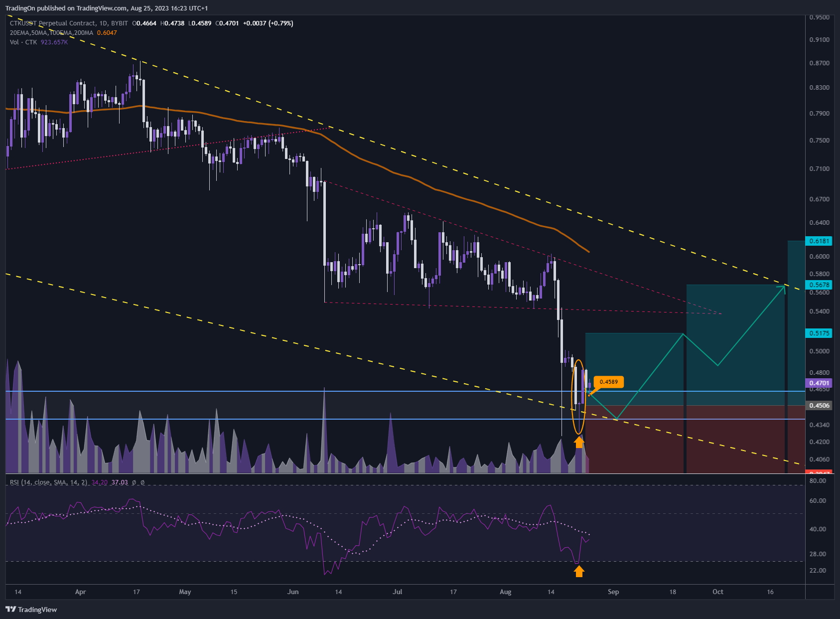The width and height of the screenshot is (840, 619).
Task: Click the 28.00 RSI axis tick
Action: pos(818,554)
